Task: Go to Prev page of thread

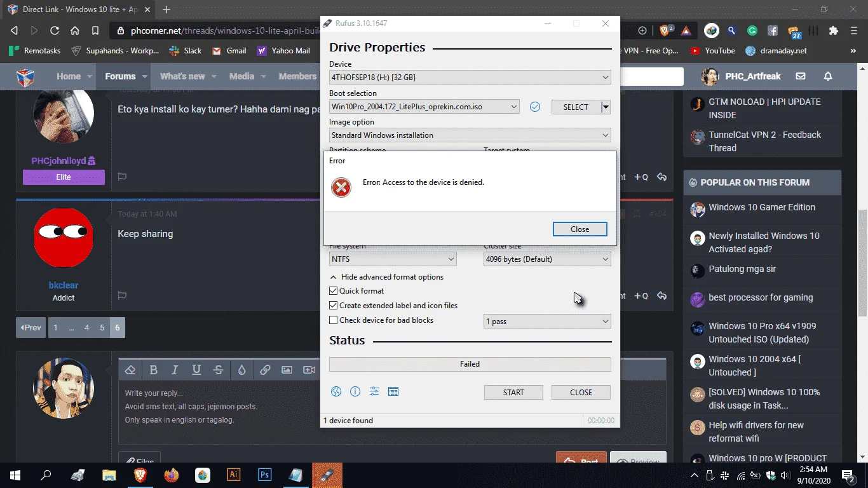Action: click(x=31, y=328)
